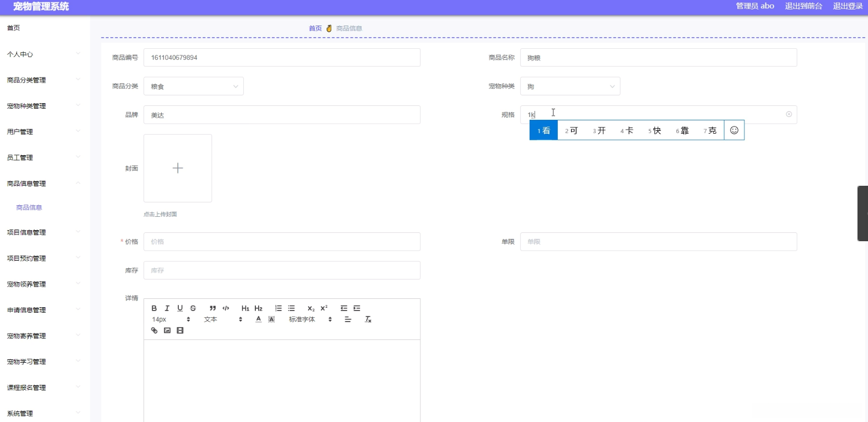
Task: Apply Heading 2 style
Action: (258, 308)
